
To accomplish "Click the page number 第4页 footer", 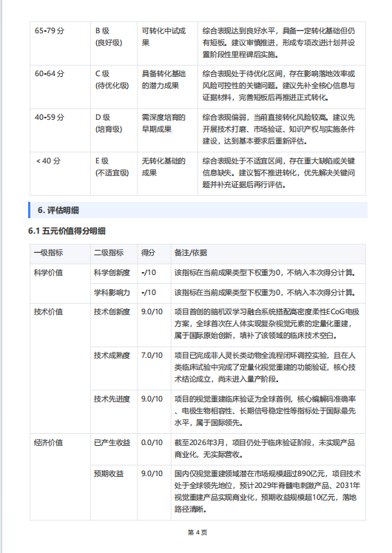I will tap(197, 532).
